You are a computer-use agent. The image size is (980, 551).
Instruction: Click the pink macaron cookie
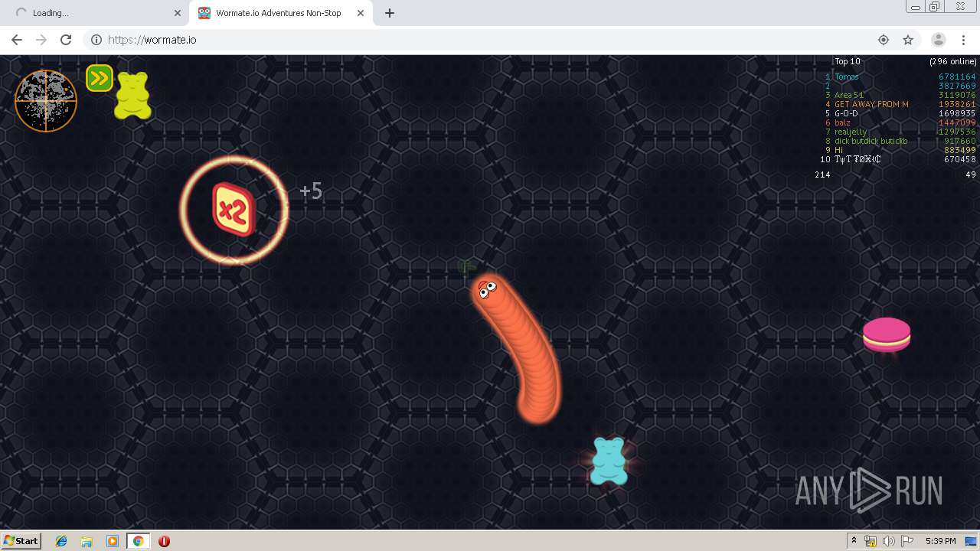coord(887,335)
